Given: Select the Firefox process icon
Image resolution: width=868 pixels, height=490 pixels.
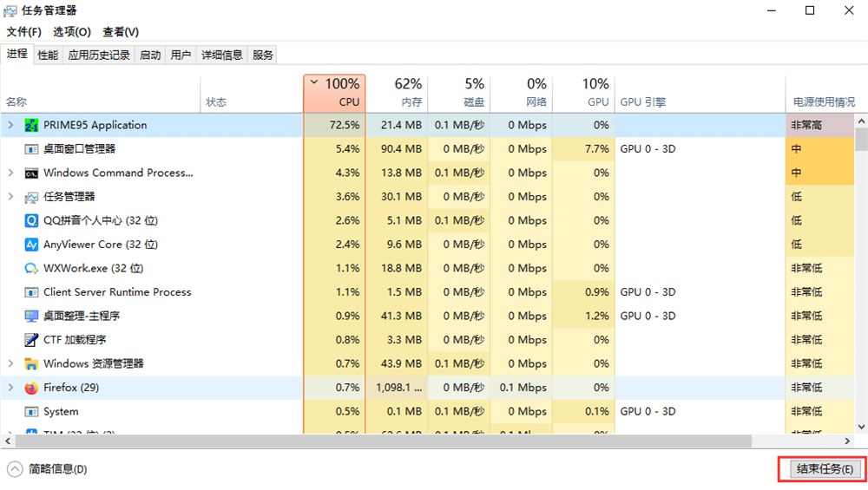Looking at the screenshot, I should tap(32, 388).
